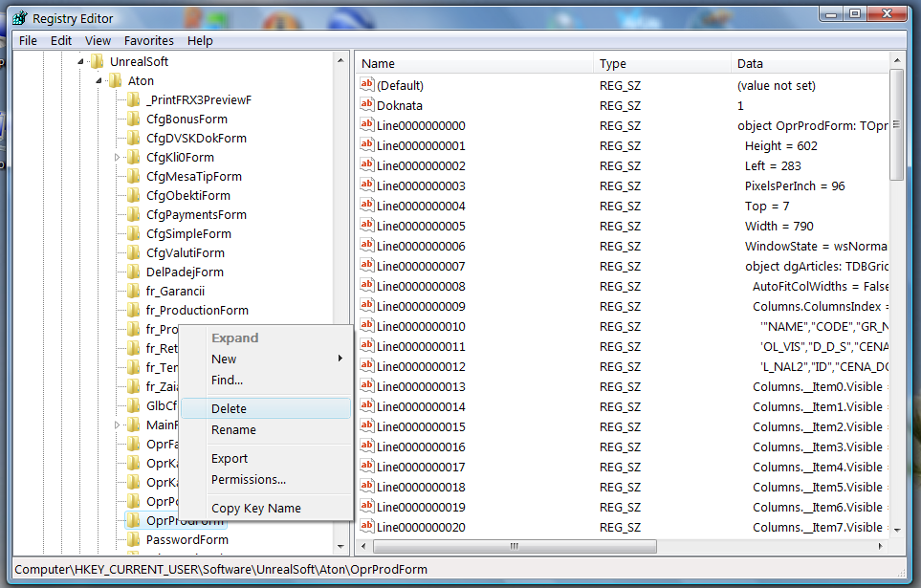The image size is (921, 588).
Task: Click the ab icon next to Doknata
Action: [x=366, y=104]
